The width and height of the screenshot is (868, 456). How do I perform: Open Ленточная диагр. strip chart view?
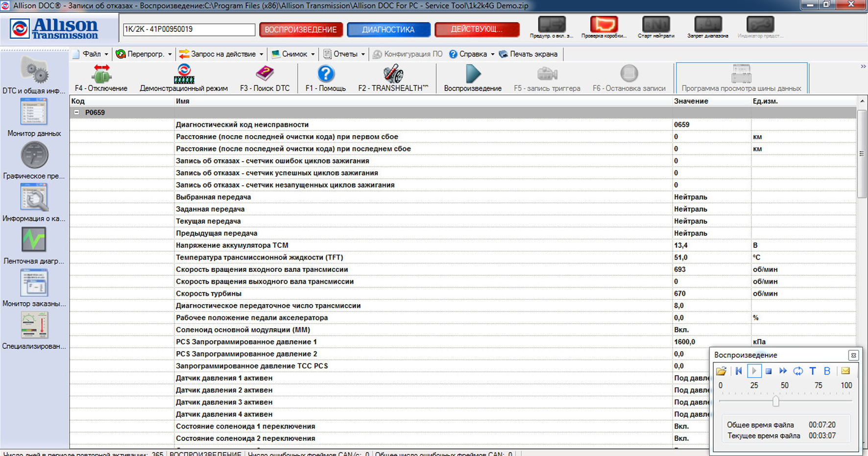click(x=34, y=240)
